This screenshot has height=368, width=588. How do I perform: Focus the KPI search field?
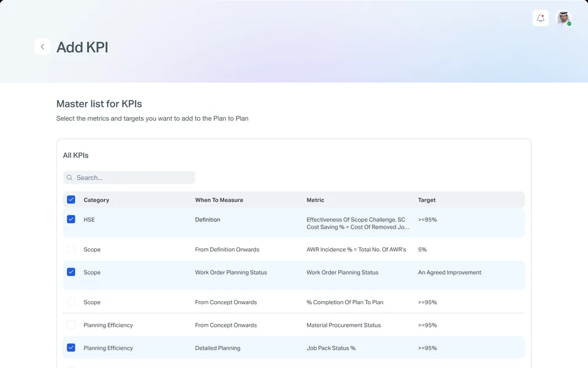point(129,178)
